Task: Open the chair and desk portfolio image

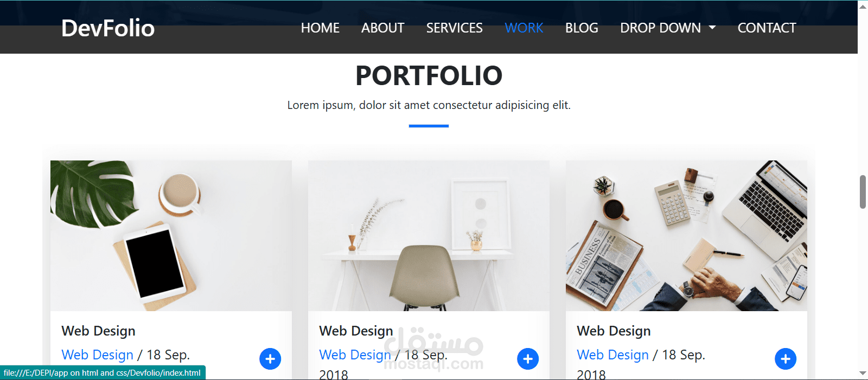Action: (x=429, y=236)
